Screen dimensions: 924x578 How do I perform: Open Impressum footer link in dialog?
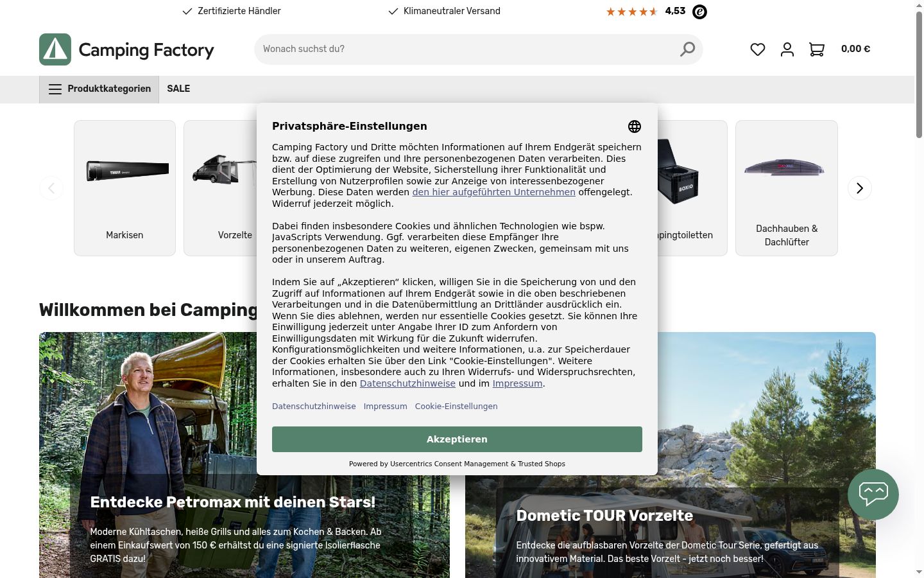point(385,407)
